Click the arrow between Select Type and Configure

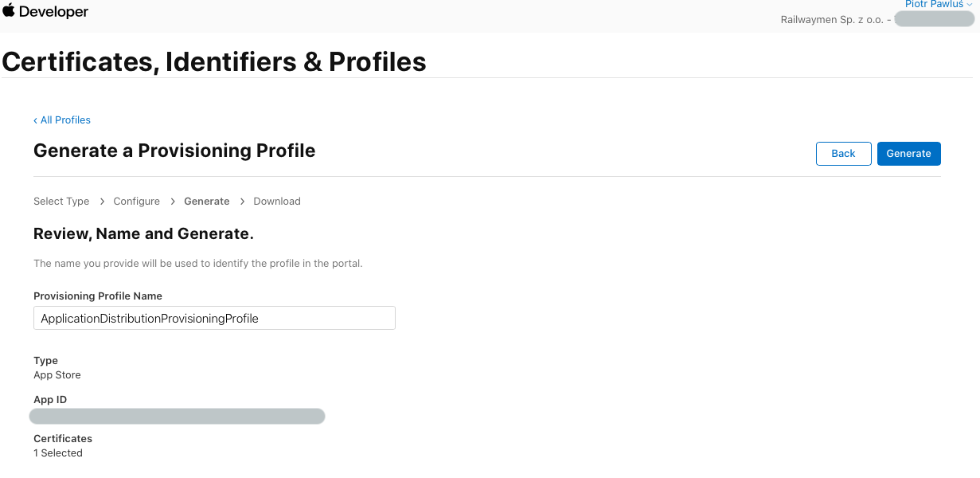(x=102, y=202)
